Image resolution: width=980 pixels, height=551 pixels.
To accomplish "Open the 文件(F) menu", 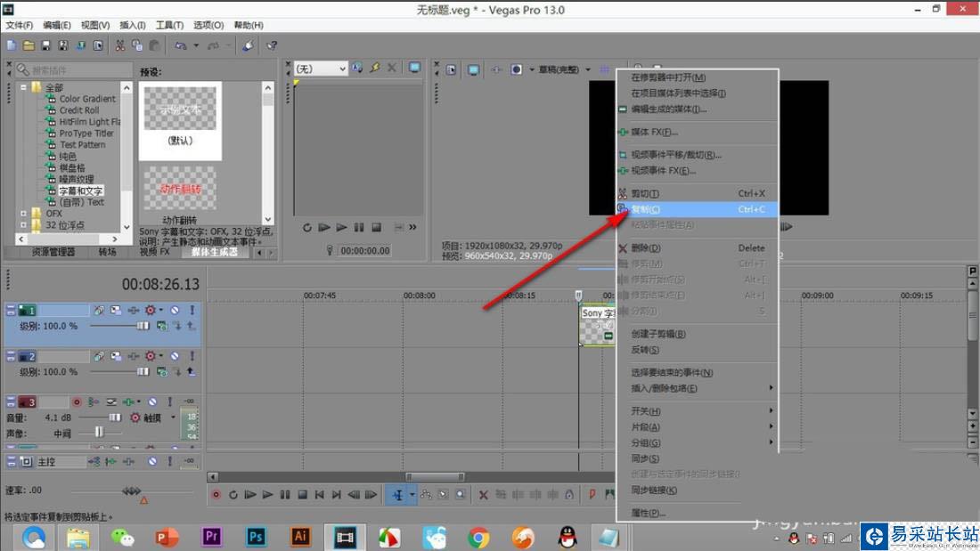I will pos(20,25).
